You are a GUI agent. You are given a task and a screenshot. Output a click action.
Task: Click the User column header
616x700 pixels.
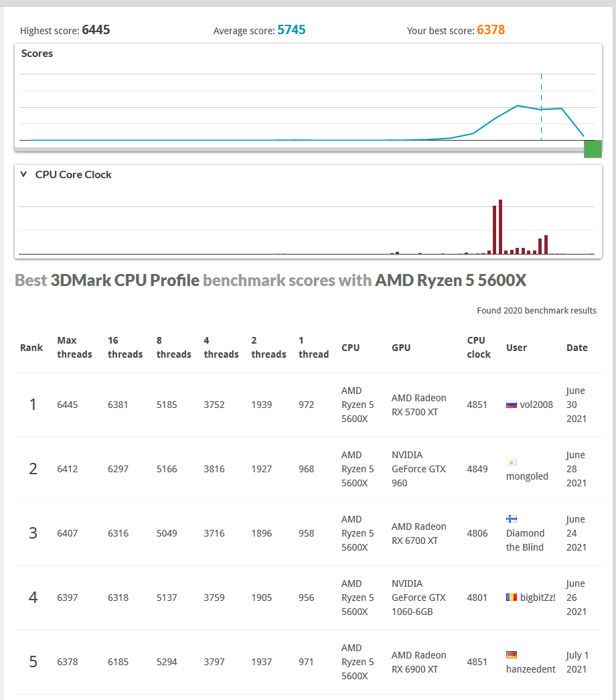pos(516,348)
